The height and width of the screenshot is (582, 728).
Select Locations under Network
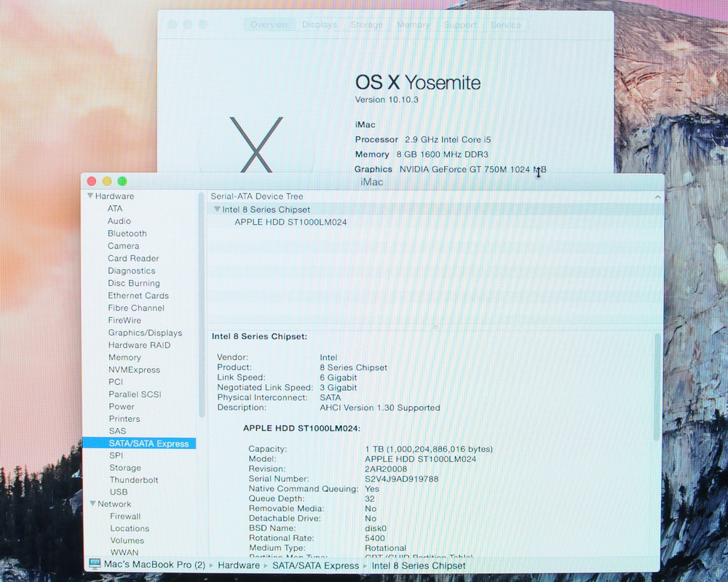click(x=130, y=528)
